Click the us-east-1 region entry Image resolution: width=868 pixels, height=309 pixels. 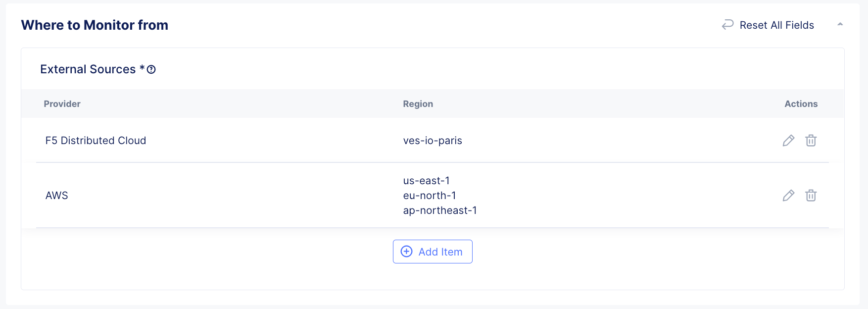click(x=426, y=181)
